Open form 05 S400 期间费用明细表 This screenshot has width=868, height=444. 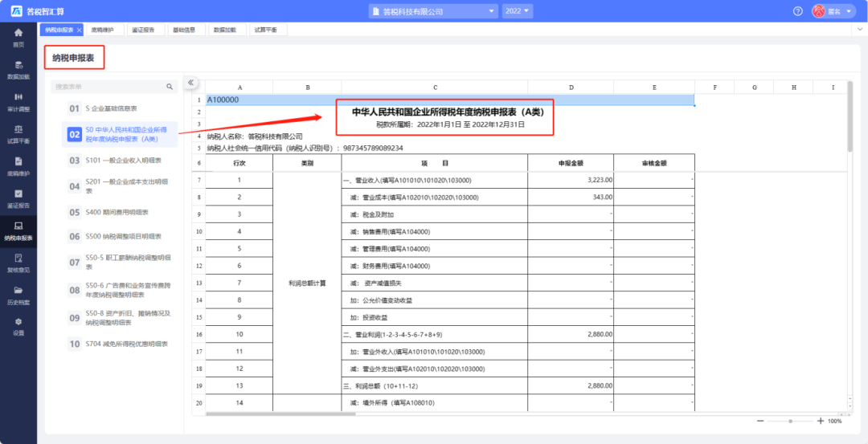coord(120,212)
